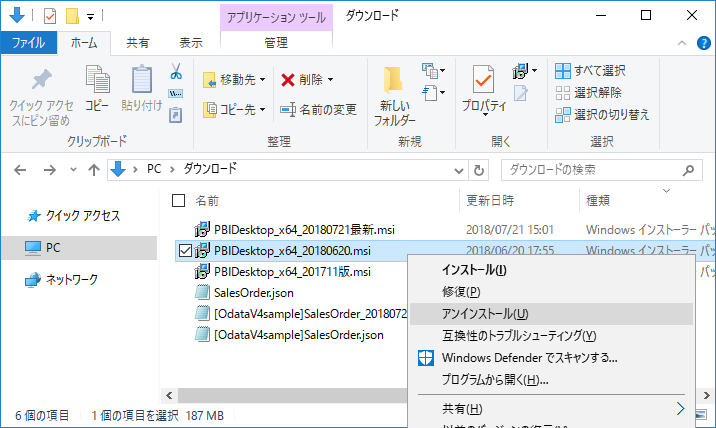Screen dimensions: 716x428
Task: Uncheck the PBIDesktop_x64_20180620.msi checkbox
Action: point(185,251)
